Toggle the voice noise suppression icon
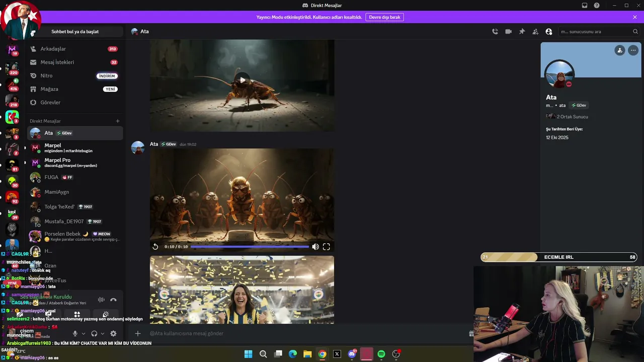 (x=101, y=300)
